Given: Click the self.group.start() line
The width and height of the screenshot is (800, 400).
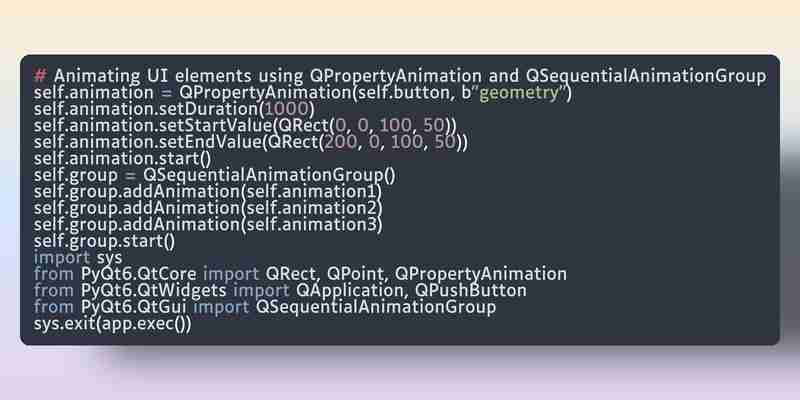Looking at the screenshot, I should [104, 241].
